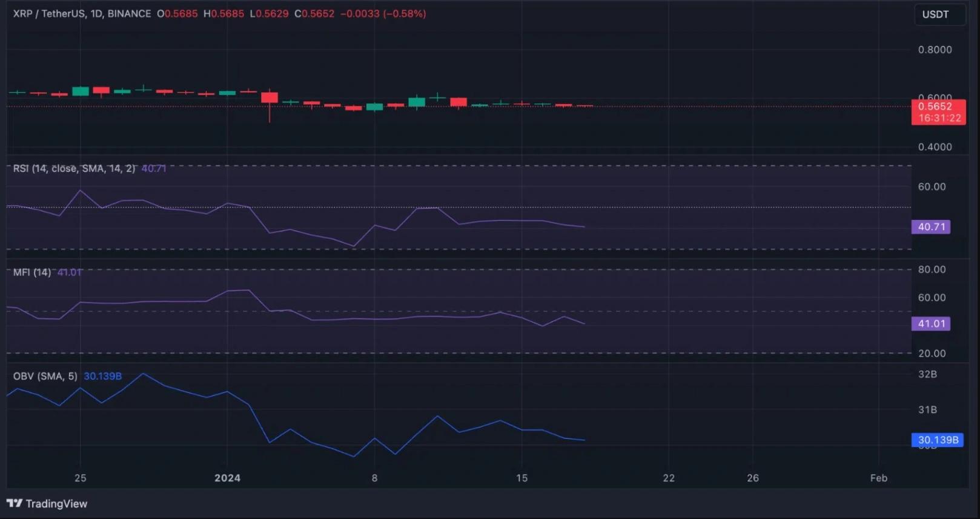Click the 41.01 MFI value label

(x=931, y=324)
